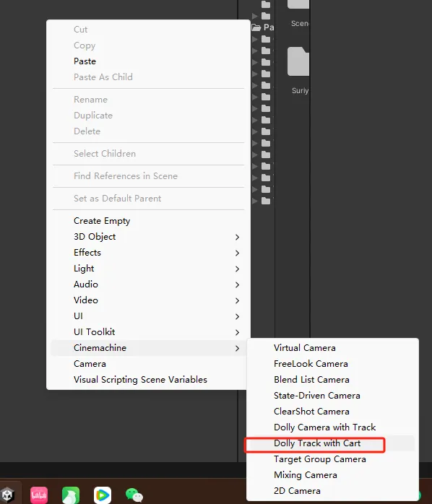
Task: Choose the 2D Camera option
Action: (x=332, y=491)
